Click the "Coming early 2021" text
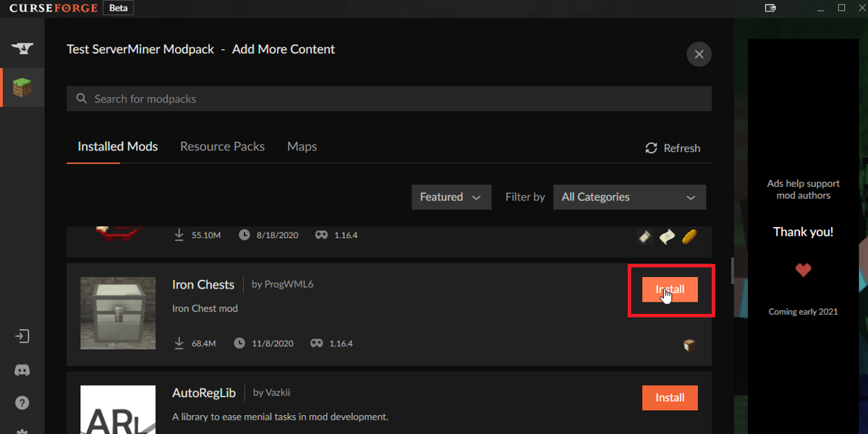The height and width of the screenshot is (434, 868). tap(803, 312)
